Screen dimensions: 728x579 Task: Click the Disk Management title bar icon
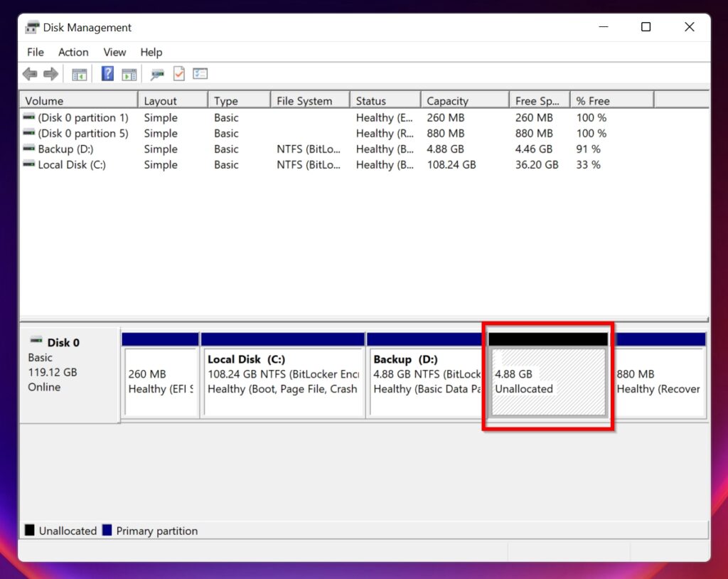click(31, 27)
